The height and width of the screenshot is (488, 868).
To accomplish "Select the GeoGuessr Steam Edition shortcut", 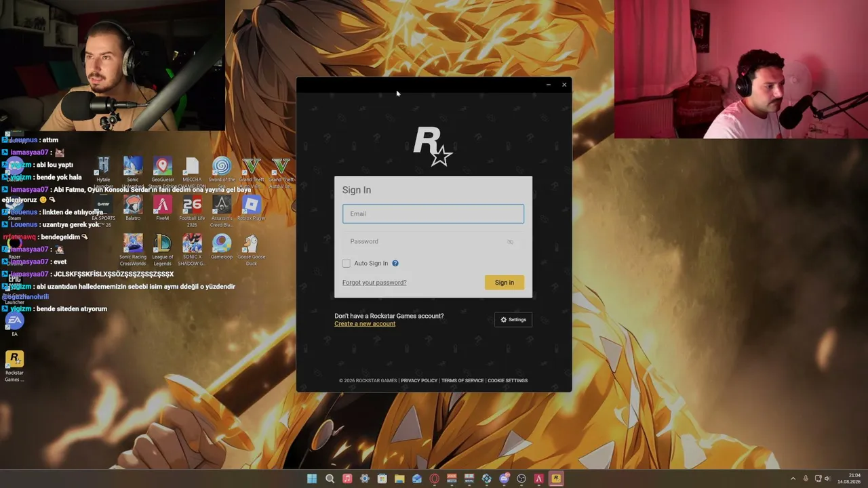I will click(162, 172).
